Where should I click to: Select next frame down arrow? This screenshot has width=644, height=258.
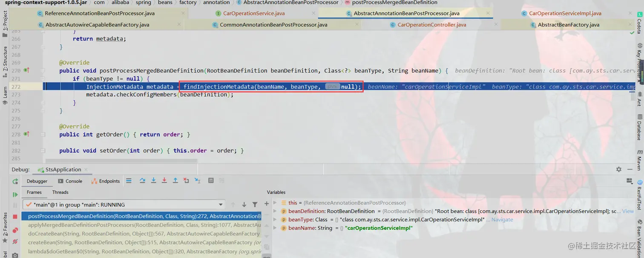tap(244, 205)
